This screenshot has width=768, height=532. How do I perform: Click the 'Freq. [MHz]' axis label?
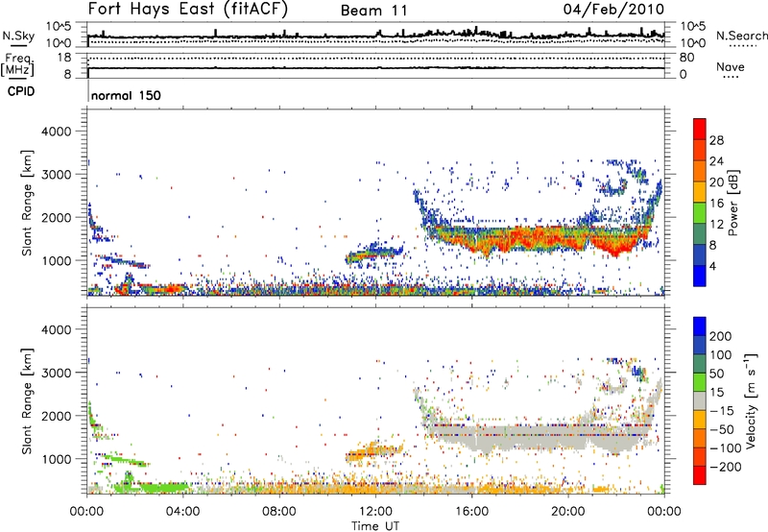(x=18, y=65)
